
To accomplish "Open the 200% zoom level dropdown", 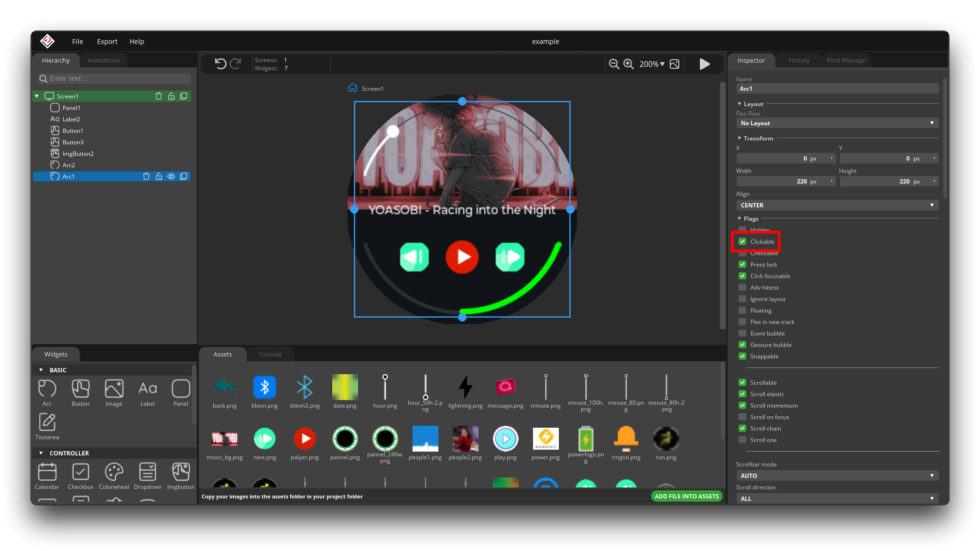I will coord(652,64).
